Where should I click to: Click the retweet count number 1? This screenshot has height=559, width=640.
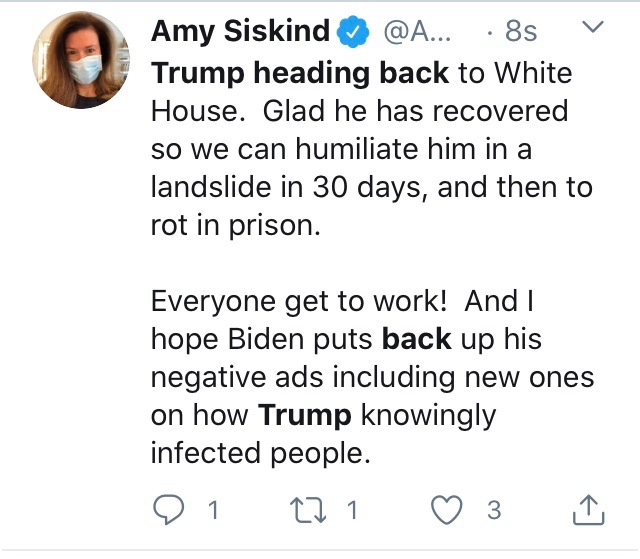tap(352, 510)
